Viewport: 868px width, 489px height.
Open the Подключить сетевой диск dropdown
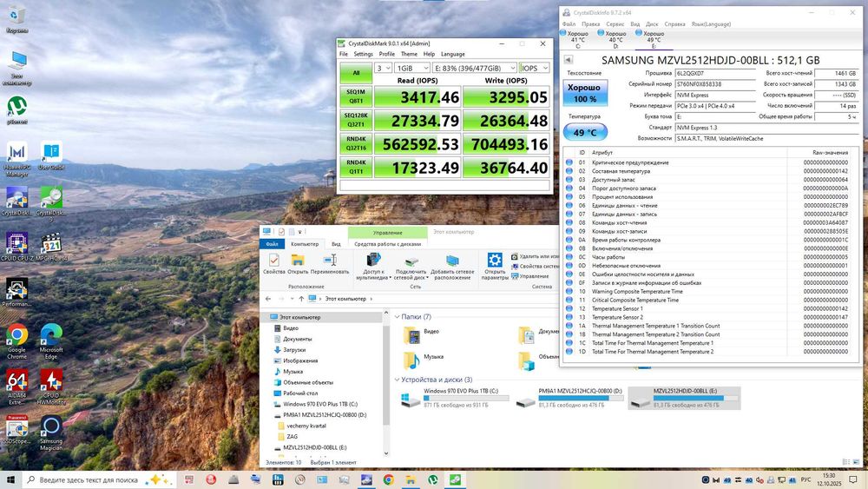[411, 267]
